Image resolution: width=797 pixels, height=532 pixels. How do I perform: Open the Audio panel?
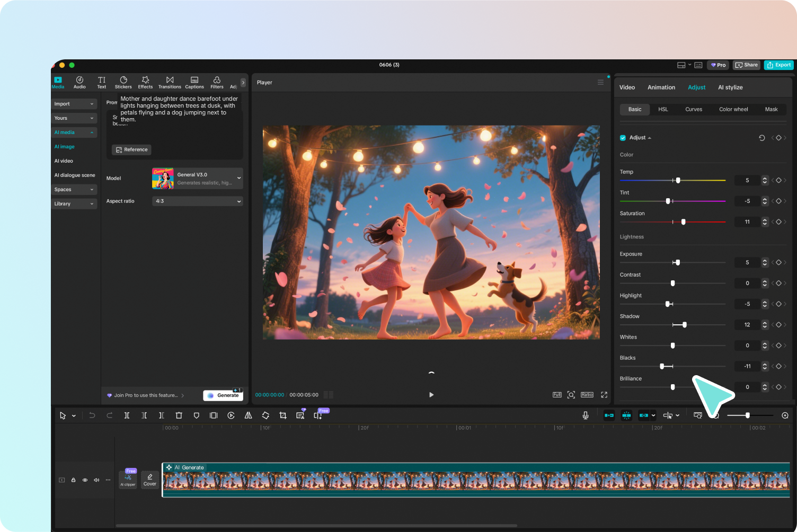(79, 83)
